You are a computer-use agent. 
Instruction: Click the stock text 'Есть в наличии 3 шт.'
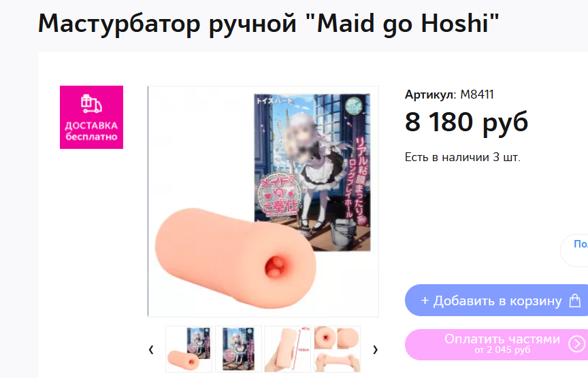(x=463, y=157)
